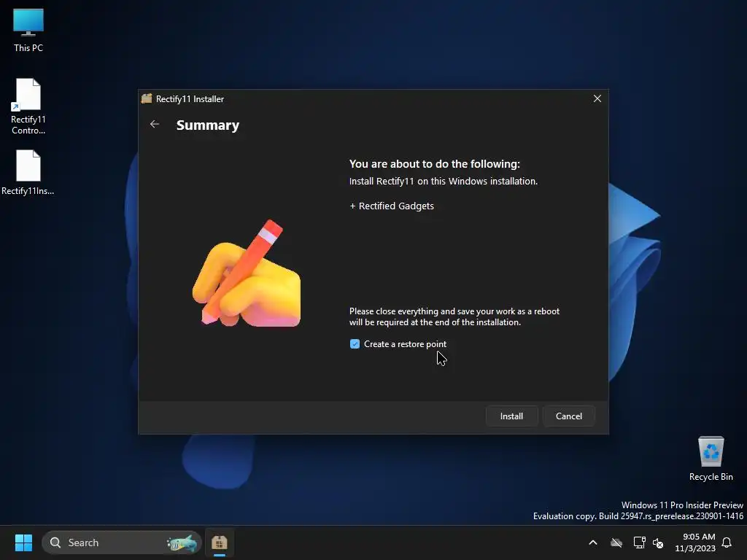Click the hand with pencil illustration
The height and width of the screenshot is (560, 747).
(247, 273)
